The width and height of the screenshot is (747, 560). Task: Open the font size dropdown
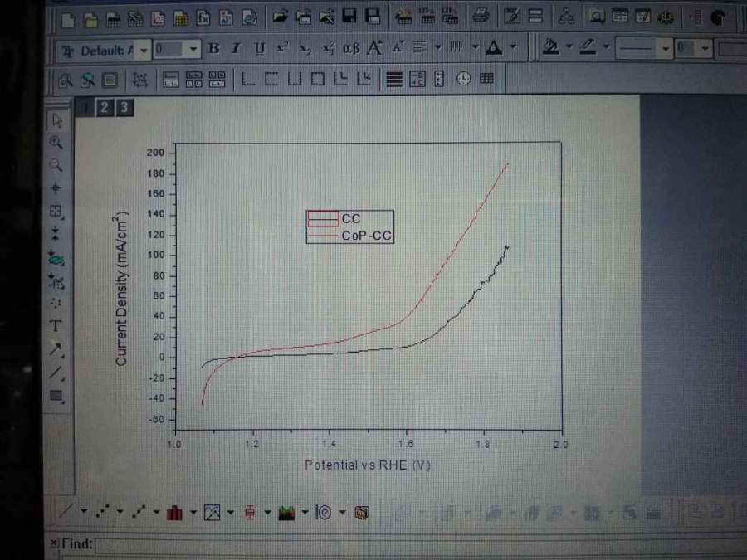pos(193,49)
